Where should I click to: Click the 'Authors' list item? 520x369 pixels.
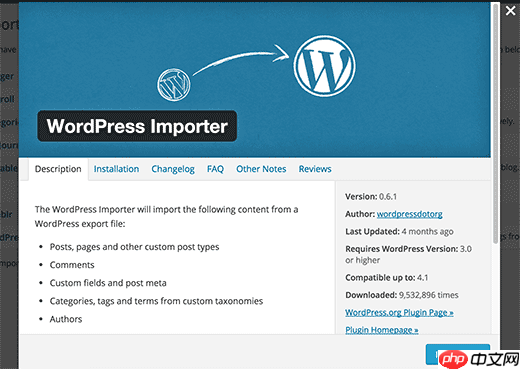tap(66, 319)
